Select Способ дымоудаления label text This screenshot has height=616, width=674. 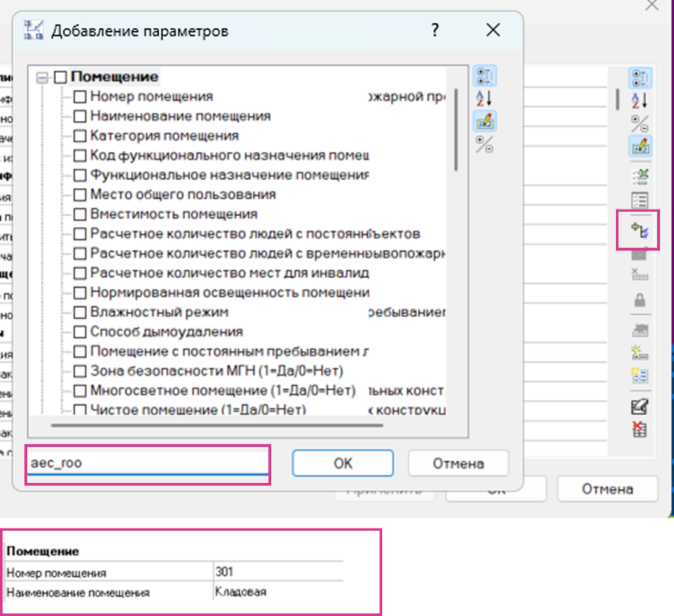click(166, 332)
